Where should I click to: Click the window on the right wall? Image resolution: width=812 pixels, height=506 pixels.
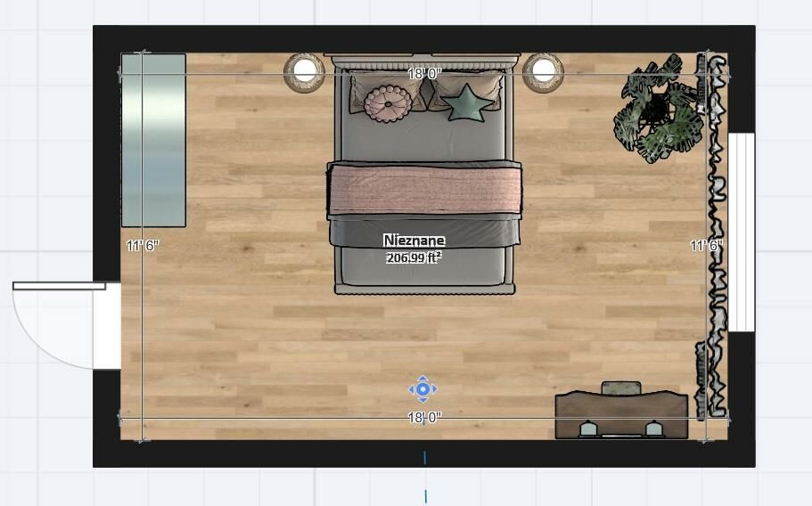(x=742, y=233)
